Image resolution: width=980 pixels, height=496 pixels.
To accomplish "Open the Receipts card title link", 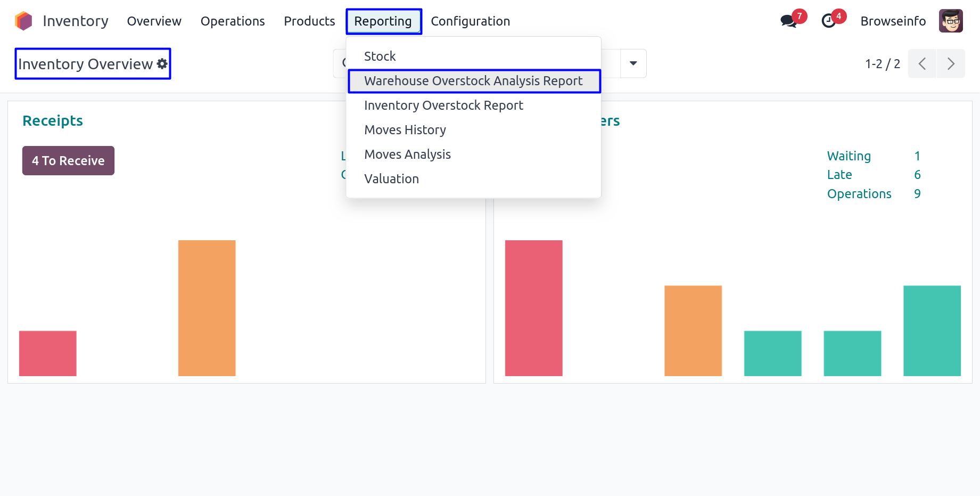I will click(53, 121).
